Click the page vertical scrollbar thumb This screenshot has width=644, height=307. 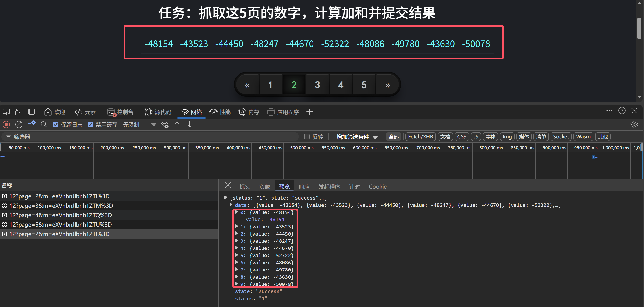coord(639,28)
